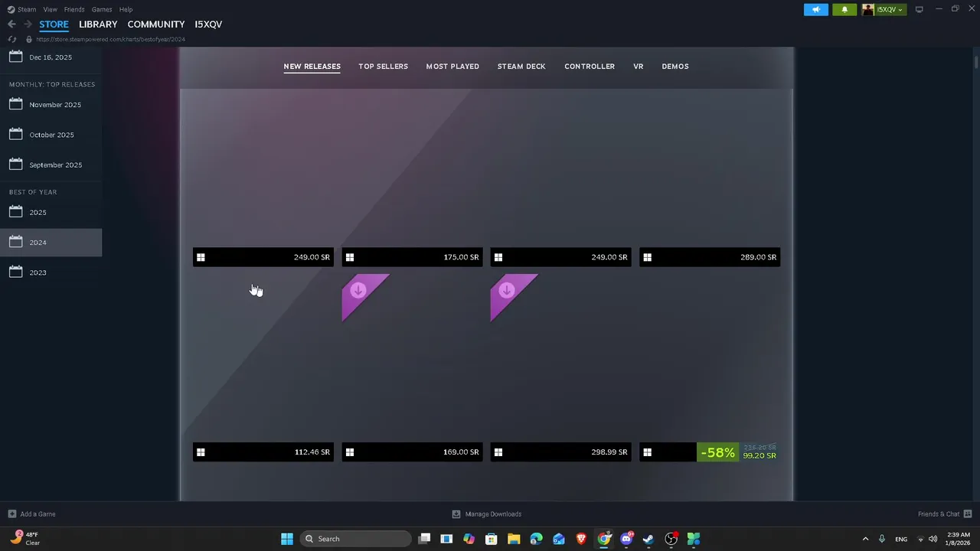Click the forward navigation arrow

[28, 24]
